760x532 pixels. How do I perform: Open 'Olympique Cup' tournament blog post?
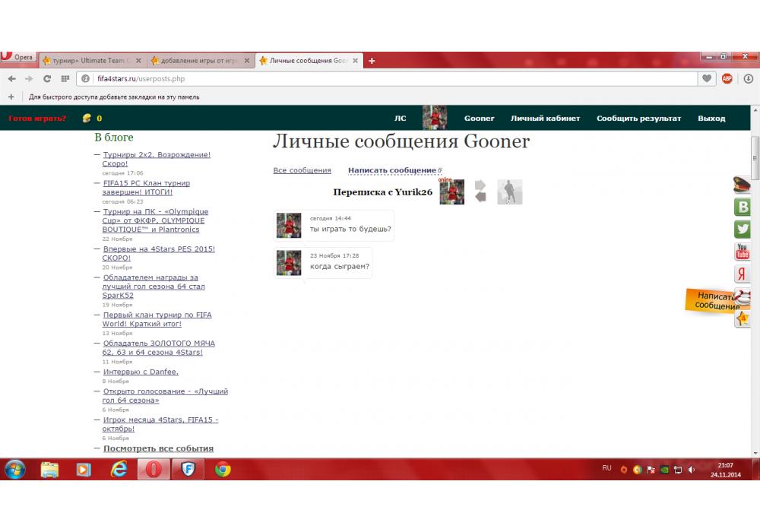point(155,220)
